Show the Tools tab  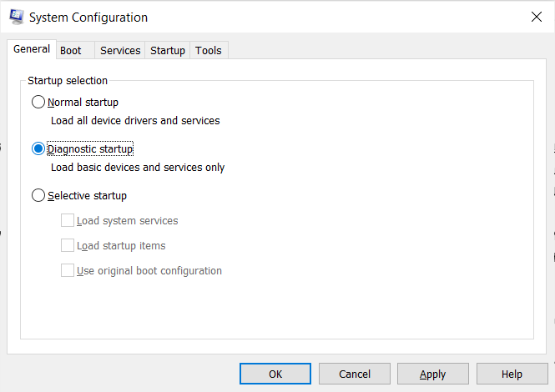tap(209, 51)
